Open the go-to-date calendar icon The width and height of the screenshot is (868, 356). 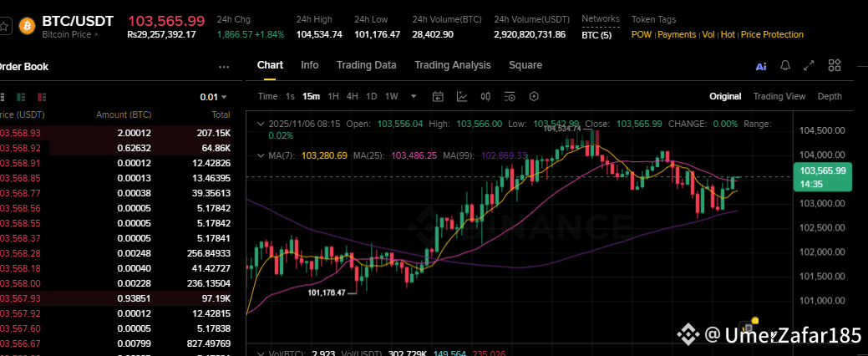[438, 96]
